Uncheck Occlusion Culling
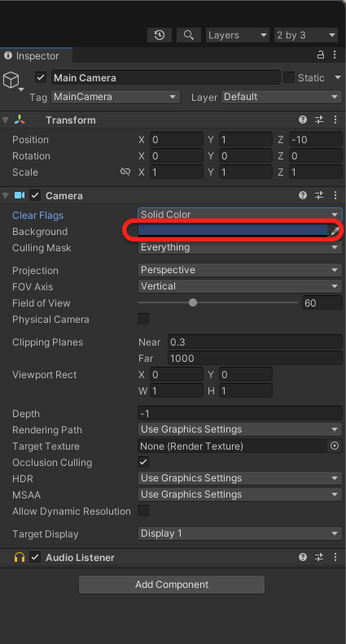The image size is (346, 644). pos(143,462)
